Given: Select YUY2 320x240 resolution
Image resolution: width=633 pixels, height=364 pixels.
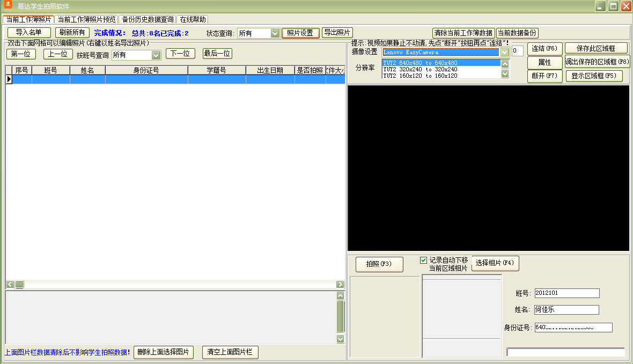Looking at the screenshot, I should coord(441,69).
